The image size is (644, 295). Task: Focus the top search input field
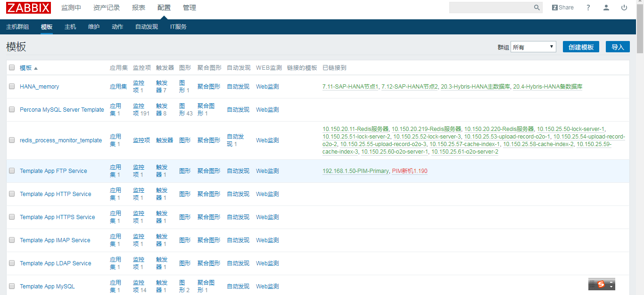coord(491,8)
